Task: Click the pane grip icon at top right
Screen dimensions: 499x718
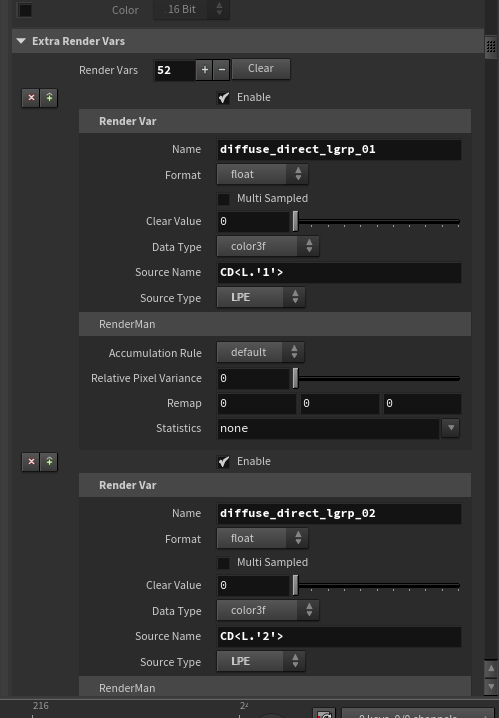Action: pyautogui.click(x=490, y=46)
